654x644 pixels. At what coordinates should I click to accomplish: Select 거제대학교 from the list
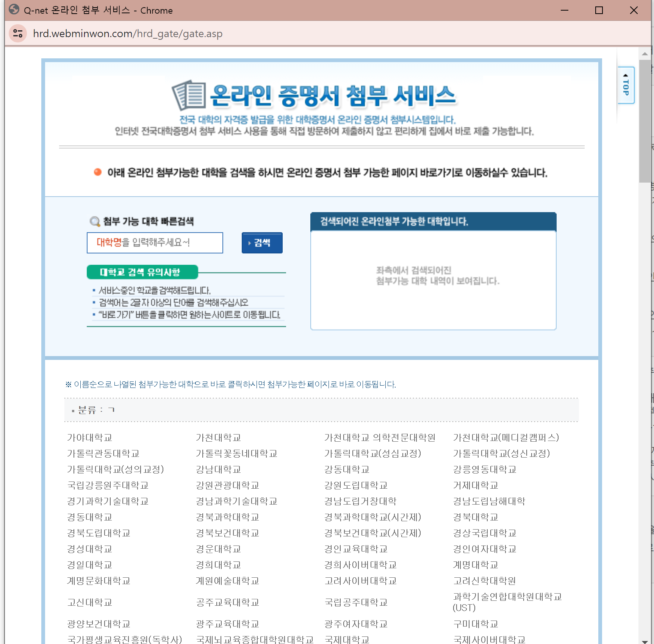pyautogui.click(x=476, y=485)
